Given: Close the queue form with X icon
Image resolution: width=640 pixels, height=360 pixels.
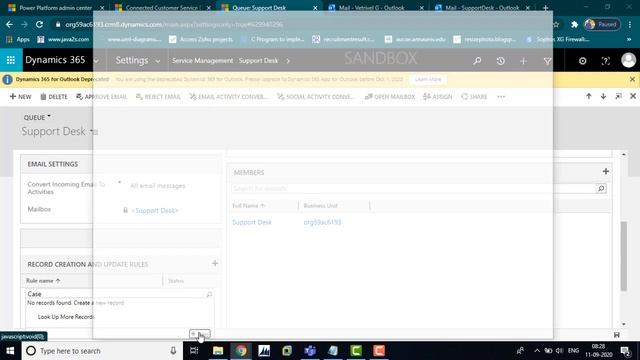Looking at the screenshot, I should tap(633, 96).
